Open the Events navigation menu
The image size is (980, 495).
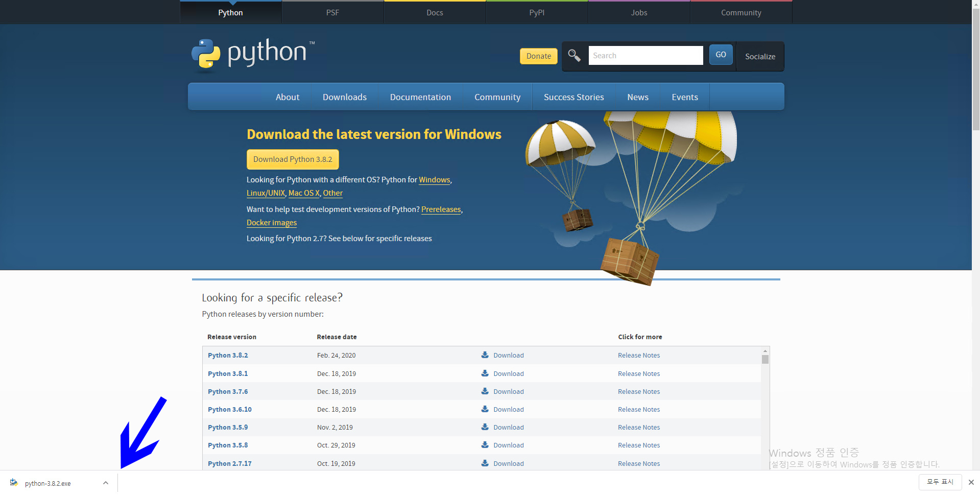[685, 97]
